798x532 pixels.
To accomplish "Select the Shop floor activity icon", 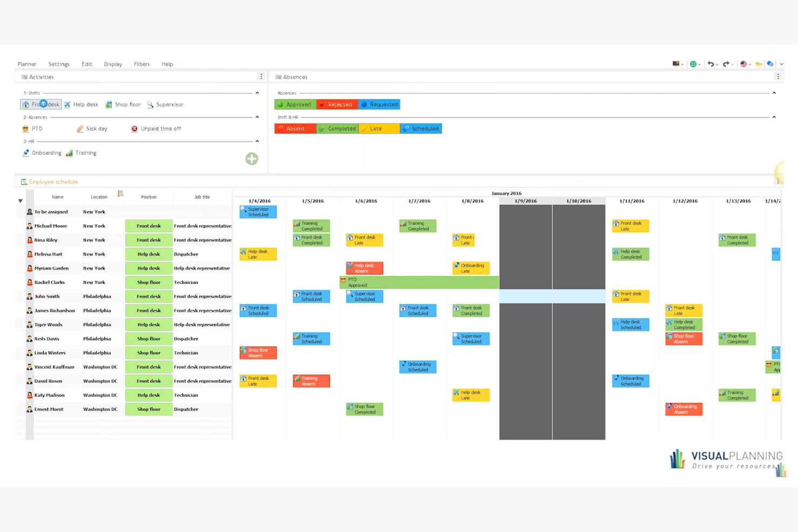I will (x=108, y=105).
